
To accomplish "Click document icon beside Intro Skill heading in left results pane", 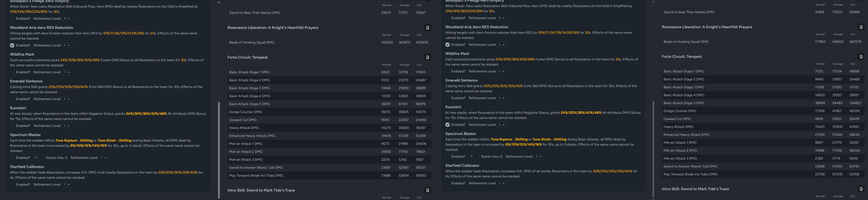I will pos(427,190).
